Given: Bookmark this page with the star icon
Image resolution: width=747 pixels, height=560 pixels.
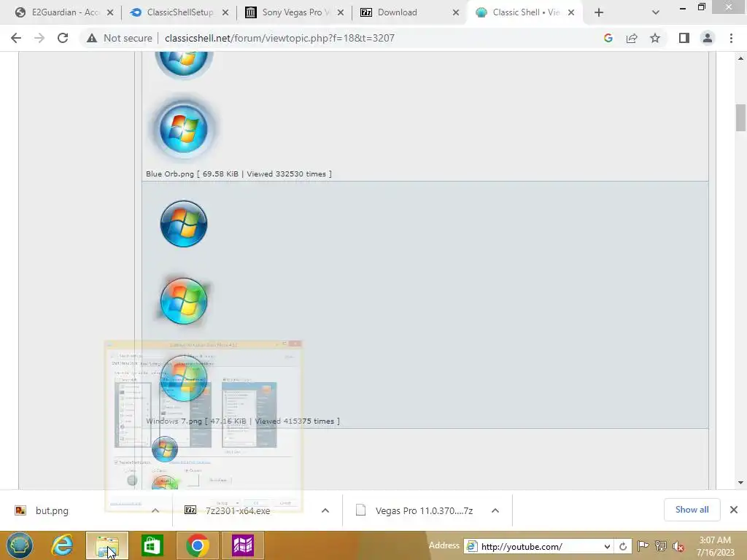Looking at the screenshot, I should [x=655, y=38].
